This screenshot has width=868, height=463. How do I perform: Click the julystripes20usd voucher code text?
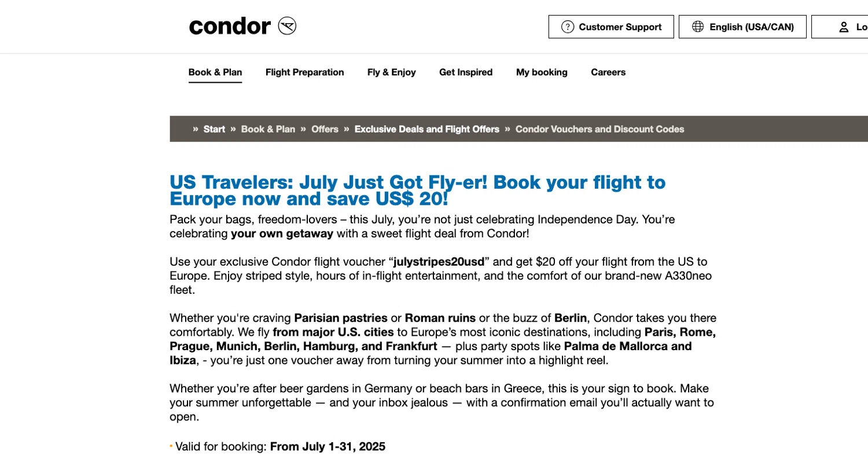click(439, 262)
